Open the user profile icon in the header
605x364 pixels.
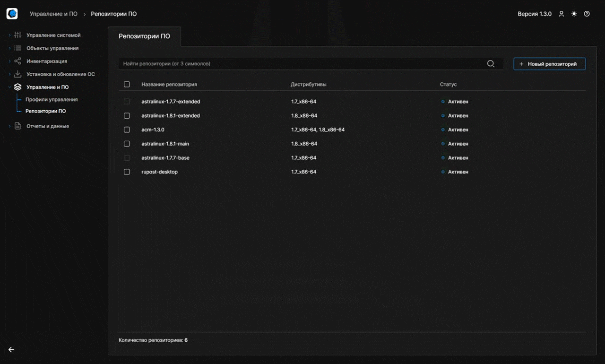point(561,14)
